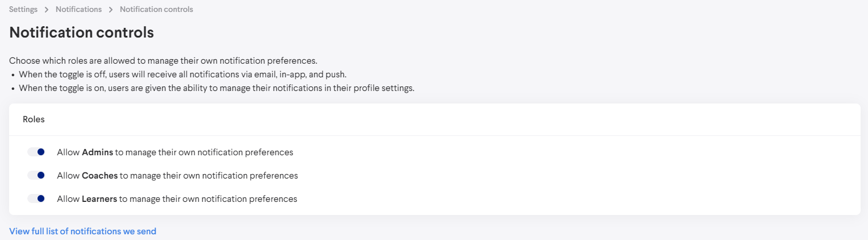This screenshot has width=868, height=240.
Task: Click the 'Allow Learners to manage' label text
Action: click(x=177, y=199)
